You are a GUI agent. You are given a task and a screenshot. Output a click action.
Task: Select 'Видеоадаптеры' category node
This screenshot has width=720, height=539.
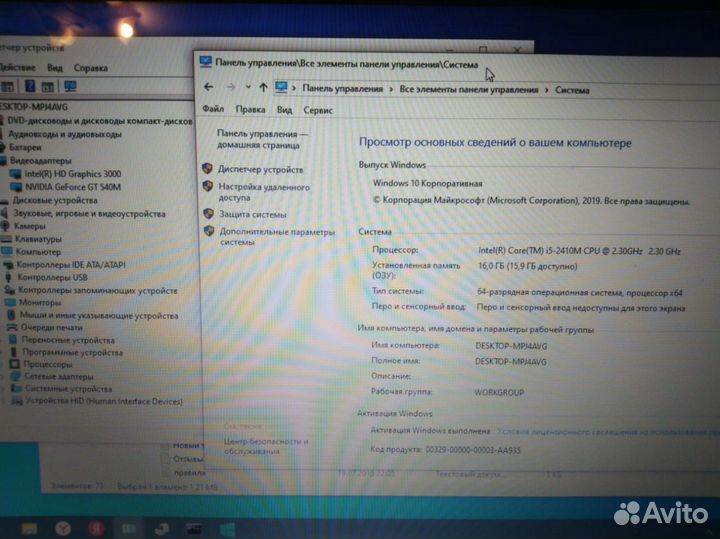[x=40, y=161]
